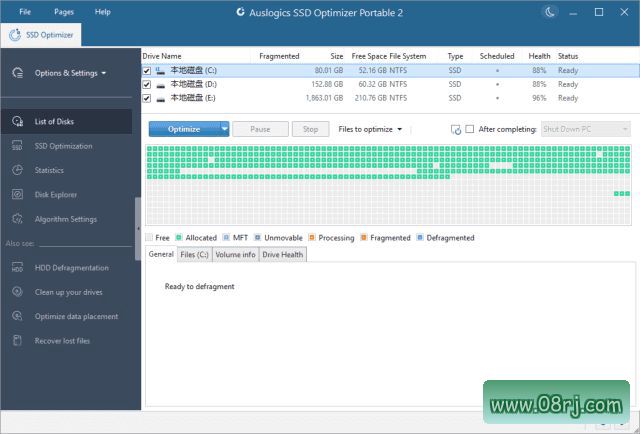This screenshot has width=640, height=434.
Task: Switch to Drive Health tab
Action: 283,255
